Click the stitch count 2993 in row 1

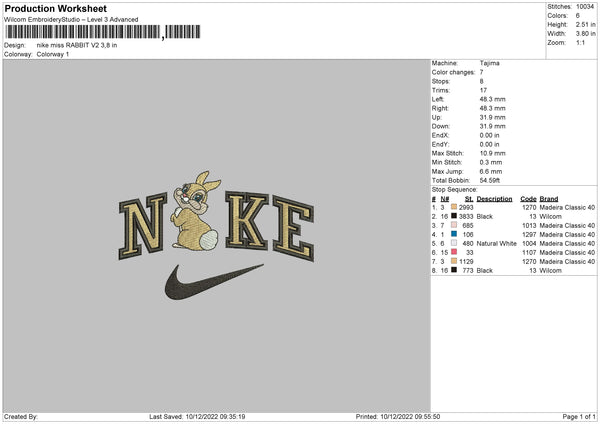466,207
